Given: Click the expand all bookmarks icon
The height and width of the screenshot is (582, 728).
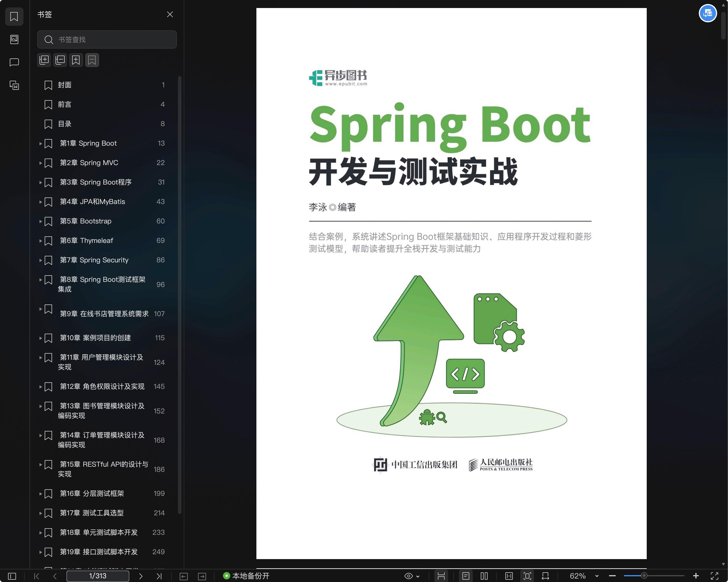Looking at the screenshot, I should 44,60.
